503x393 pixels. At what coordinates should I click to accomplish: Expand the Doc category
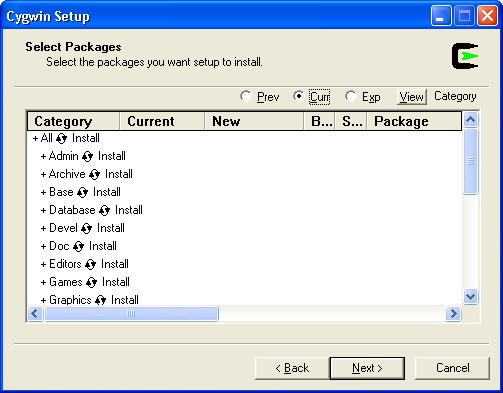(43, 246)
